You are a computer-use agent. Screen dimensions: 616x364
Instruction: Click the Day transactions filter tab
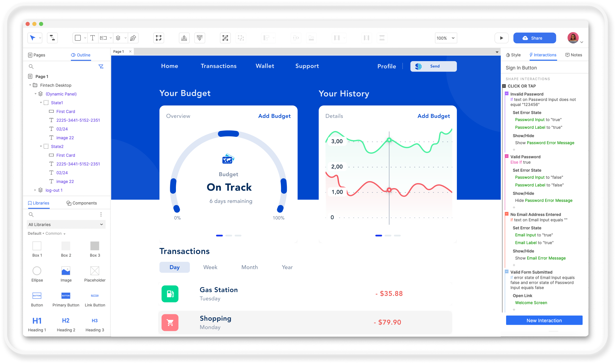(x=174, y=267)
